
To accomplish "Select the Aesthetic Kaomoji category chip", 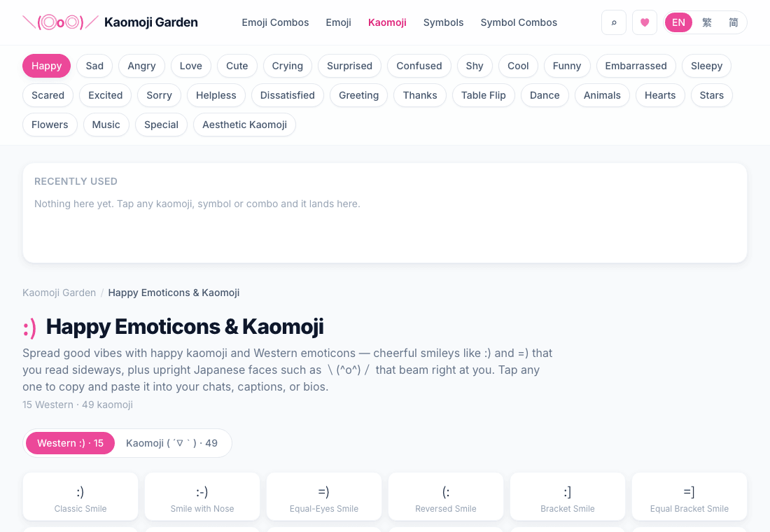I will point(244,125).
